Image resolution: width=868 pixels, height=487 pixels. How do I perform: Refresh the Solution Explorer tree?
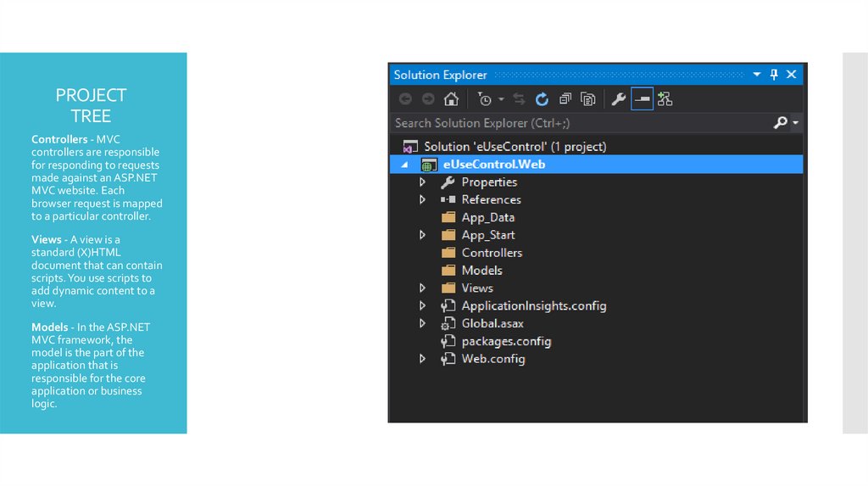[542, 99]
